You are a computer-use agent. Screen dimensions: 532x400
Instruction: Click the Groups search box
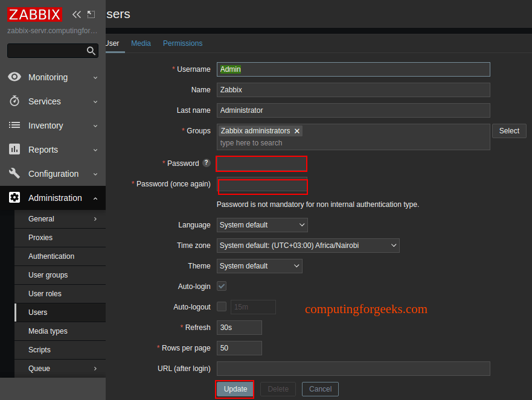tap(353, 143)
